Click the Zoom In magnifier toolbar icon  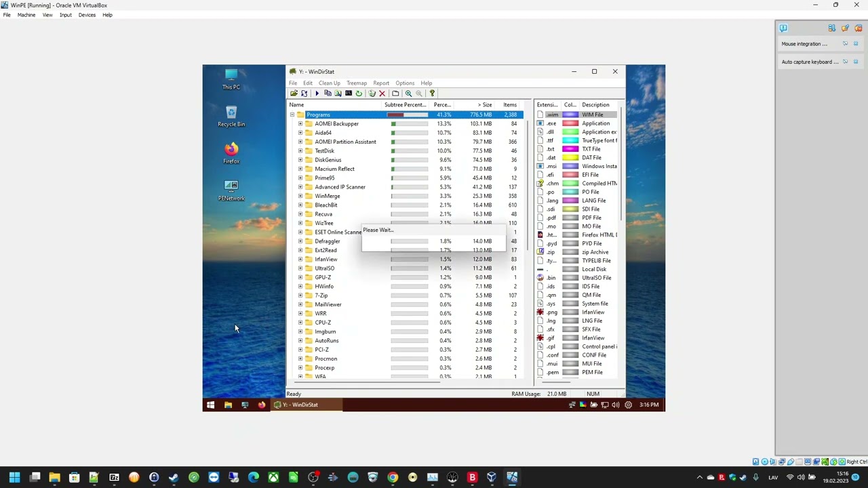408,94
